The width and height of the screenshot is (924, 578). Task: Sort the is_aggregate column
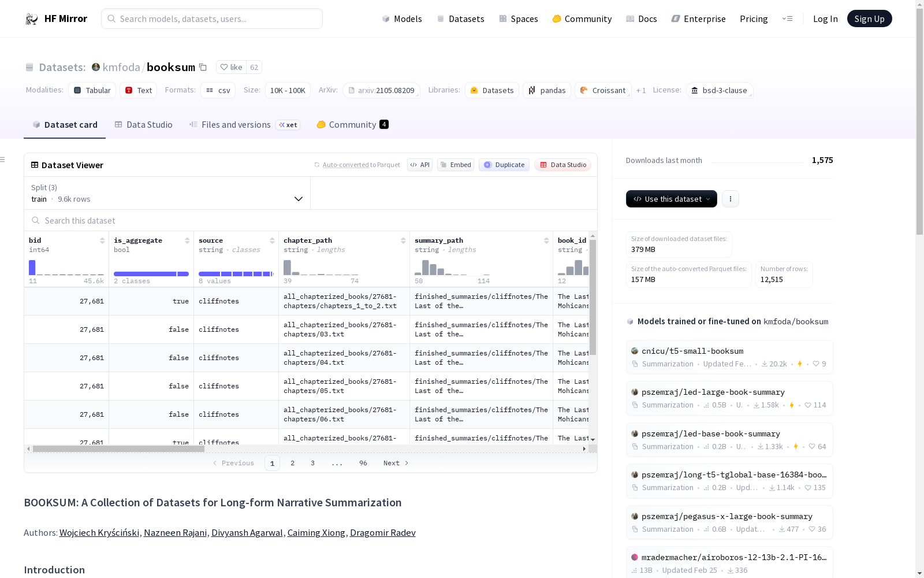(187, 240)
